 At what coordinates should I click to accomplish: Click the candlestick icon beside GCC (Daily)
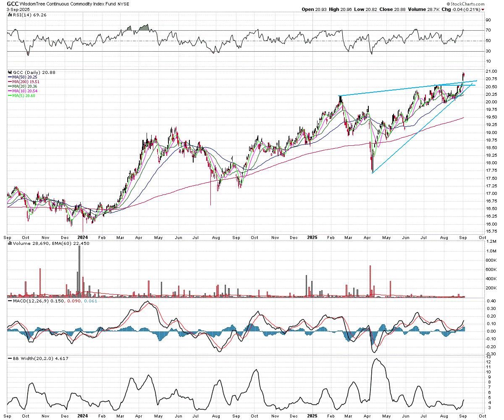coord(9,73)
